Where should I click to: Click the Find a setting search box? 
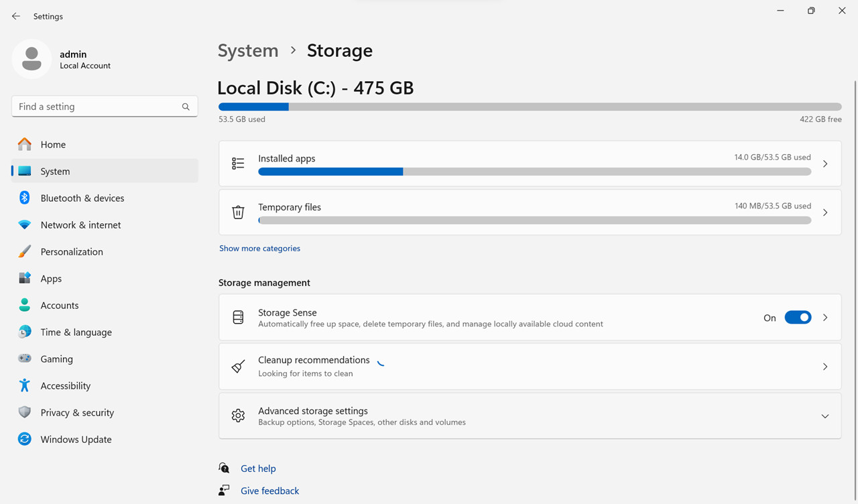(x=97, y=107)
